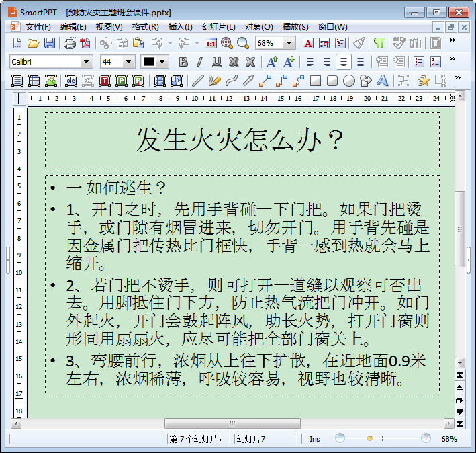476x453 pixels.
Task: Open the 幻灯片(L) menu
Action: tap(219, 27)
